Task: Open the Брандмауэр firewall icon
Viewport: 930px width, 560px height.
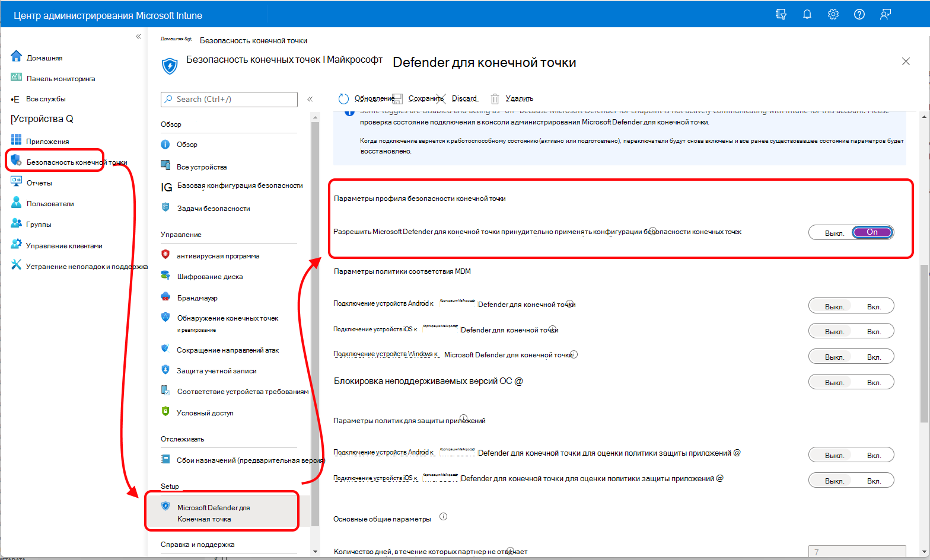Action: coord(165,296)
